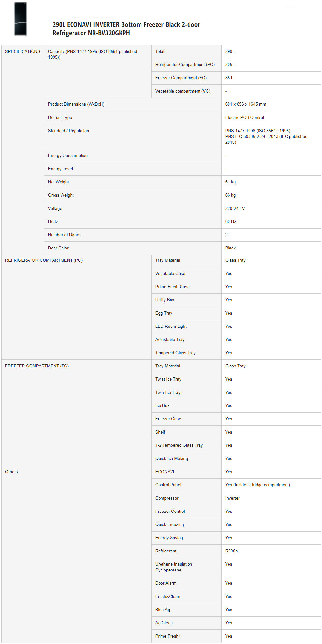Click the black refrigerator product thumbnail
Image resolution: width=322 pixels, height=644 pixels.
click(20, 19)
